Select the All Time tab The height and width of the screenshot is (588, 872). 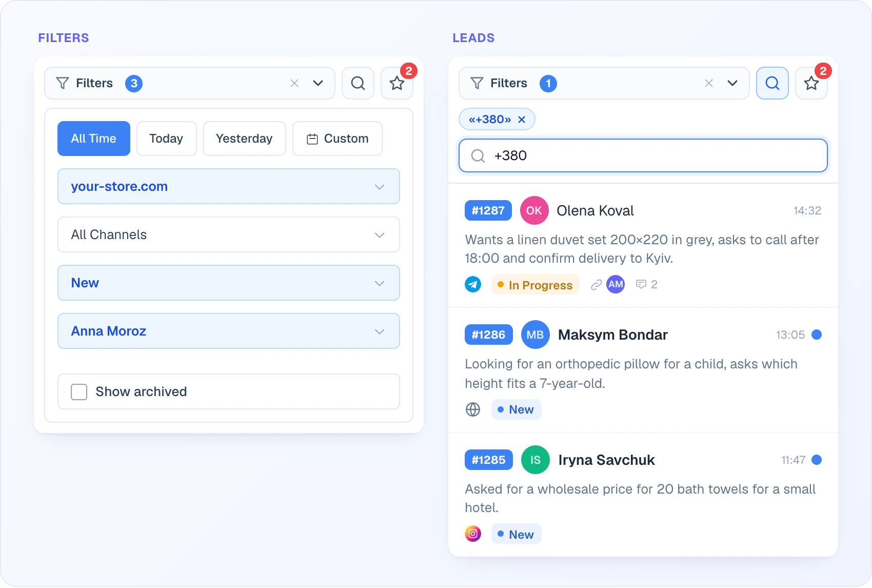(94, 139)
